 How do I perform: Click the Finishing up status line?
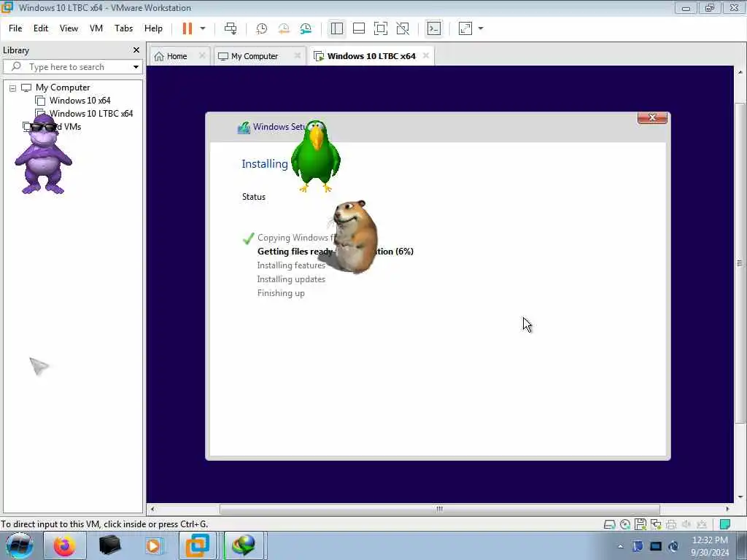point(281,293)
